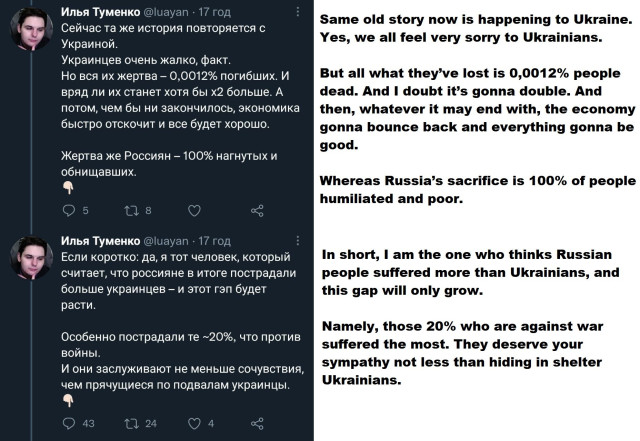Retweet the second tweet with 24 retweets
This screenshot has height=441, width=640.
[132, 423]
